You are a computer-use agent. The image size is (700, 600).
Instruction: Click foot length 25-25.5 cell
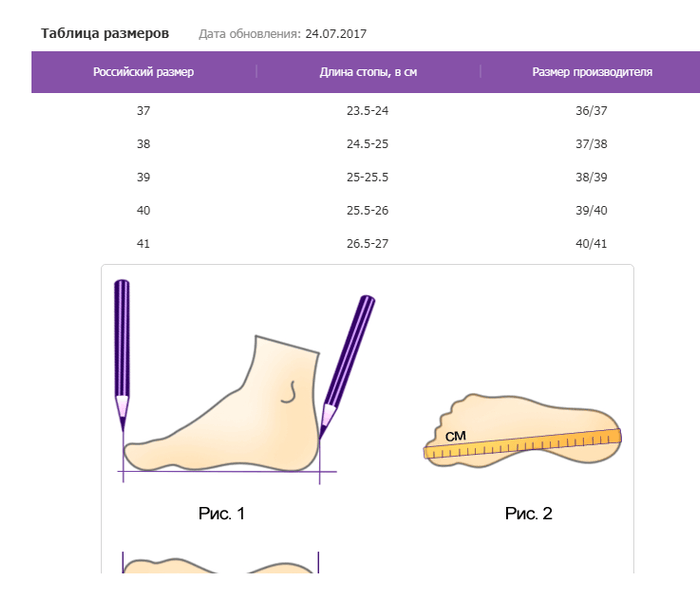[367, 177]
